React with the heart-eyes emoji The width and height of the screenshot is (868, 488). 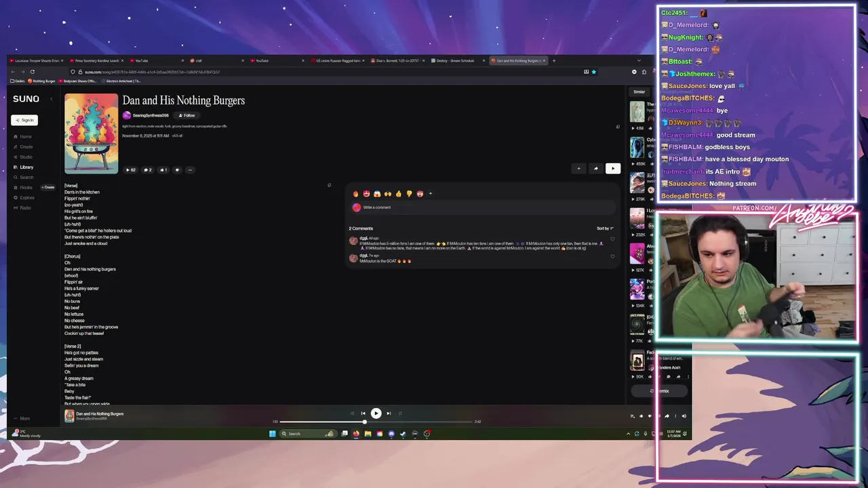coord(366,194)
